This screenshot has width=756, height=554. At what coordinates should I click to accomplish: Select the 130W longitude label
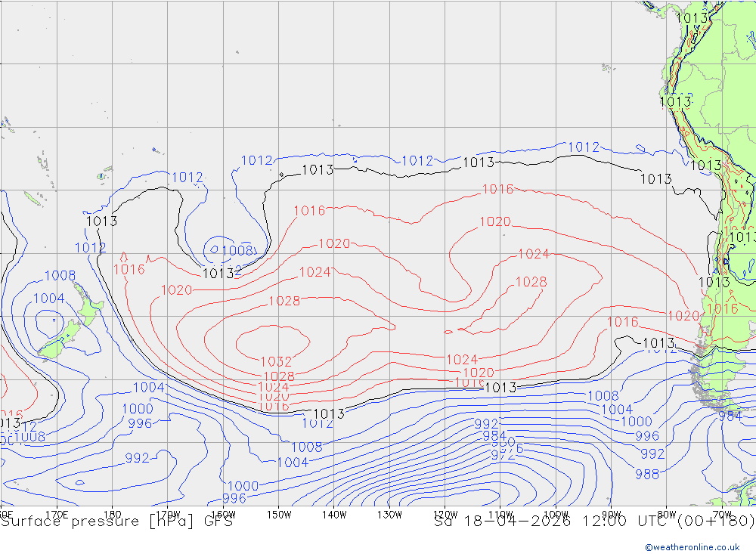[389, 515]
